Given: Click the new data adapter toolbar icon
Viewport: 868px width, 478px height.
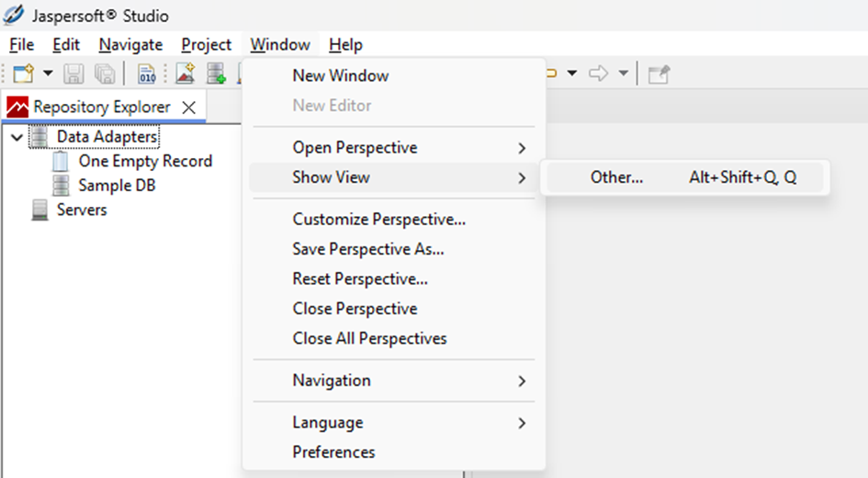Looking at the screenshot, I should coord(216,74).
